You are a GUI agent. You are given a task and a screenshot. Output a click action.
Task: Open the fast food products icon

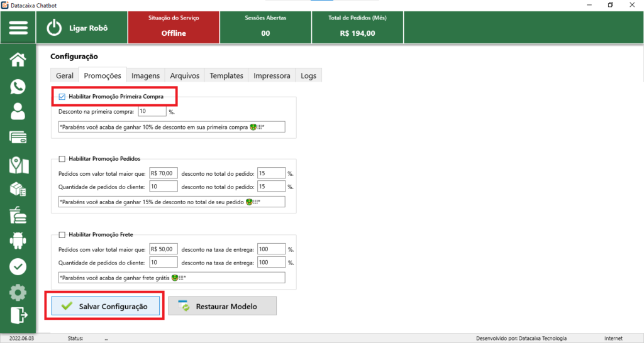[x=18, y=215]
